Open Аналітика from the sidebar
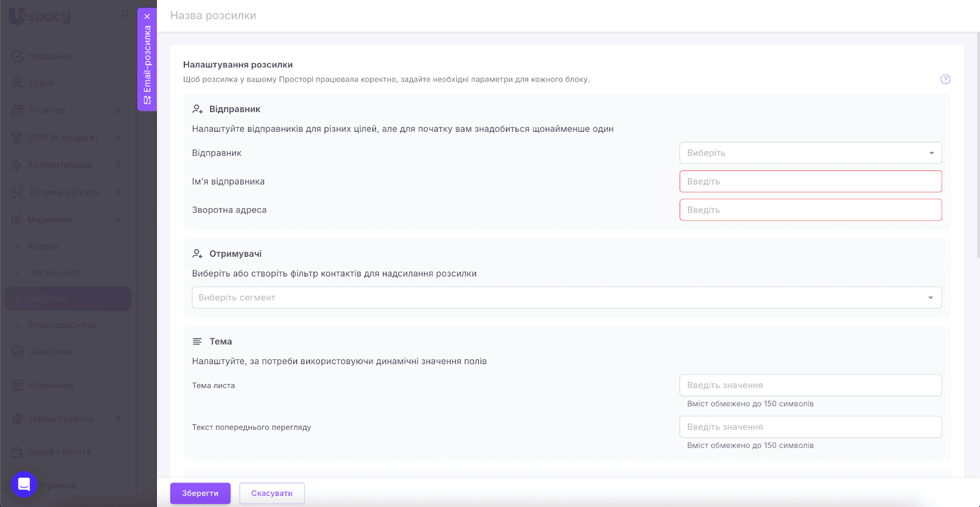Image resolution: width=980 pixels, height=507 pixels. click(50, 351)
